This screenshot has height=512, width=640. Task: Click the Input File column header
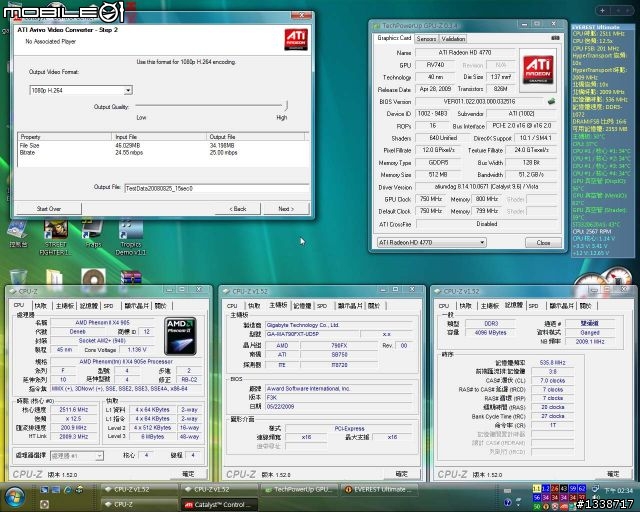(x=158, y=137)
